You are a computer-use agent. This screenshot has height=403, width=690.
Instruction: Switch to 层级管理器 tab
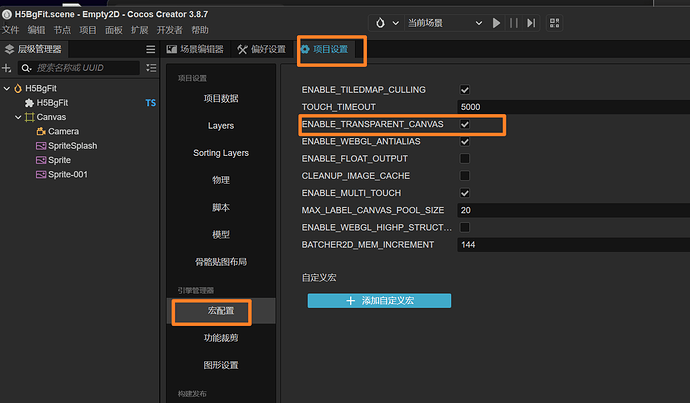tap(34, 49)
